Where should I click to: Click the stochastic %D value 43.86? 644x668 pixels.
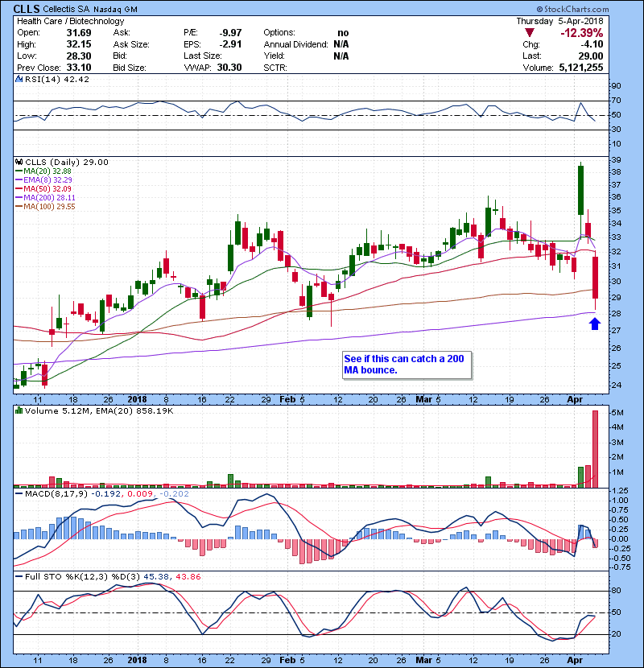(x=188, y=577)
